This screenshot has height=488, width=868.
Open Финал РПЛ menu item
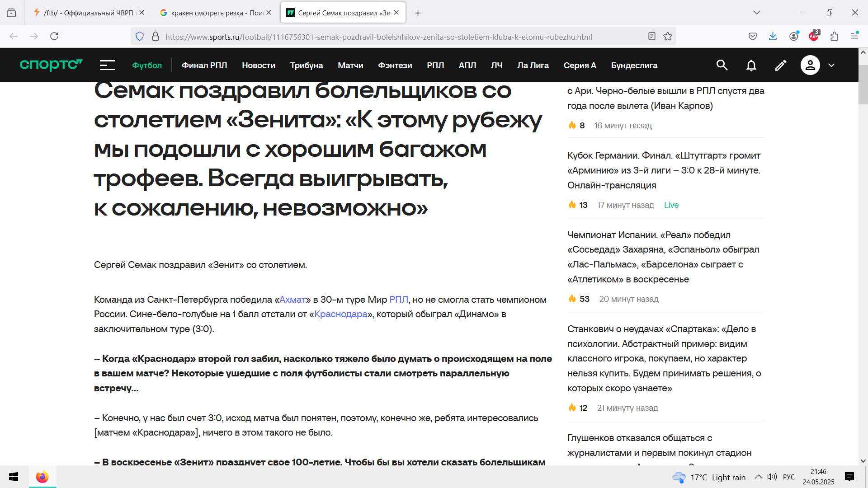coord(204,65)
